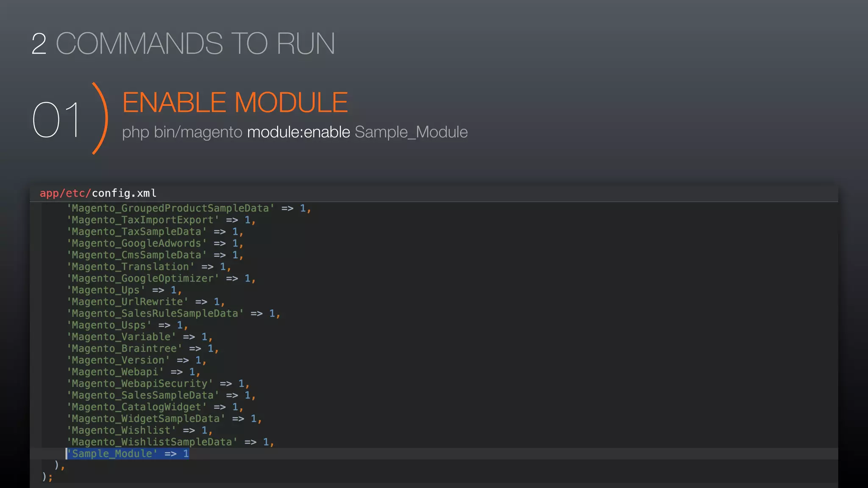Click the 'Magento_Webapi' line
Image resolution: width=868 pixels, height=488 pixels.
pyautogui.click(x=134, y=372)
